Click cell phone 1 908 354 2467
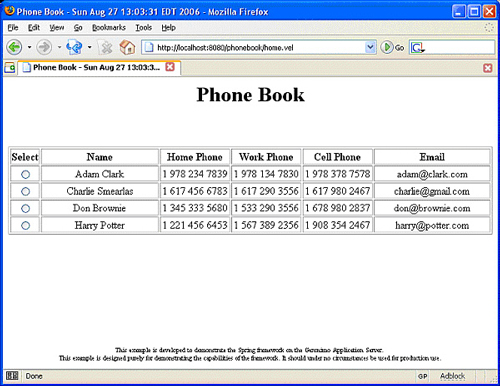 338,225
